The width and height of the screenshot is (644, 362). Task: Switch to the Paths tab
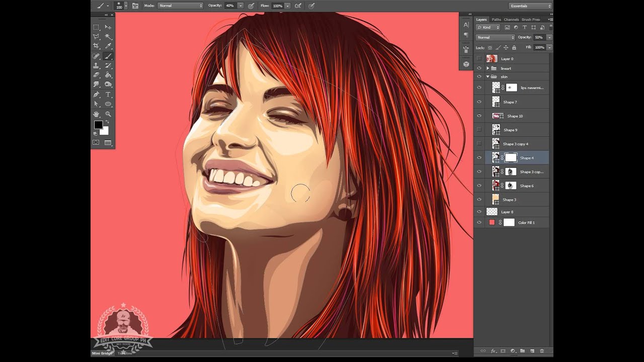(x=496, y=19)
